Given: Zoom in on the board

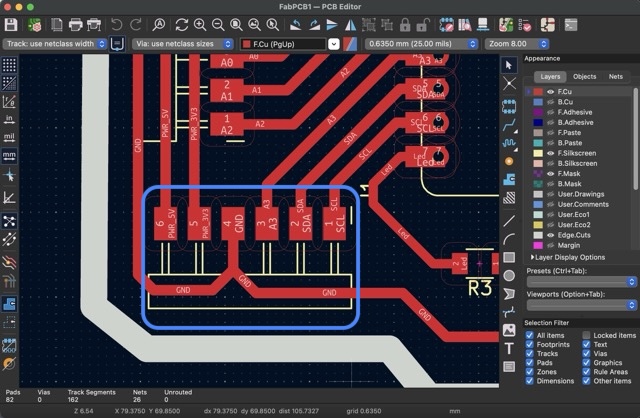Looking at the screenshot, I should click(x=200, y=25).
